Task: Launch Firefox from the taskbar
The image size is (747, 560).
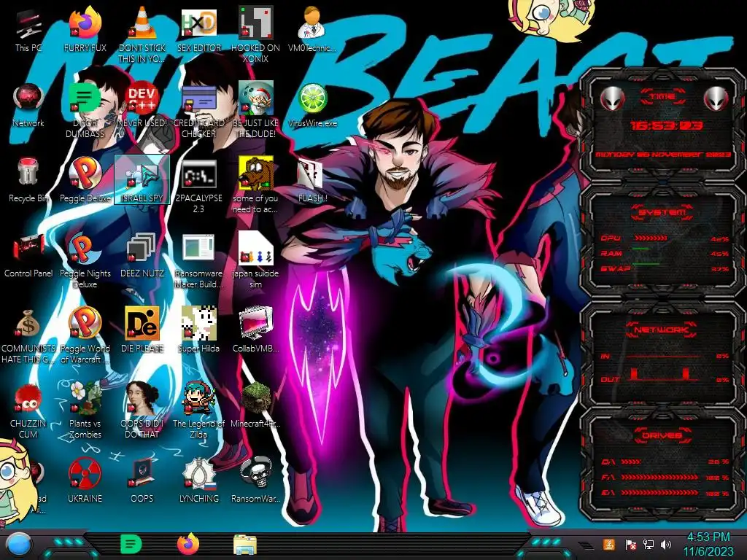Action: coord(187,544)
